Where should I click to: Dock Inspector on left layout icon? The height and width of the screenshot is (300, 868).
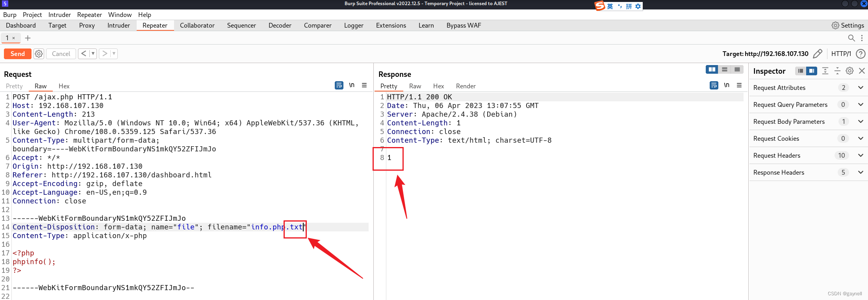click(801, 71)
